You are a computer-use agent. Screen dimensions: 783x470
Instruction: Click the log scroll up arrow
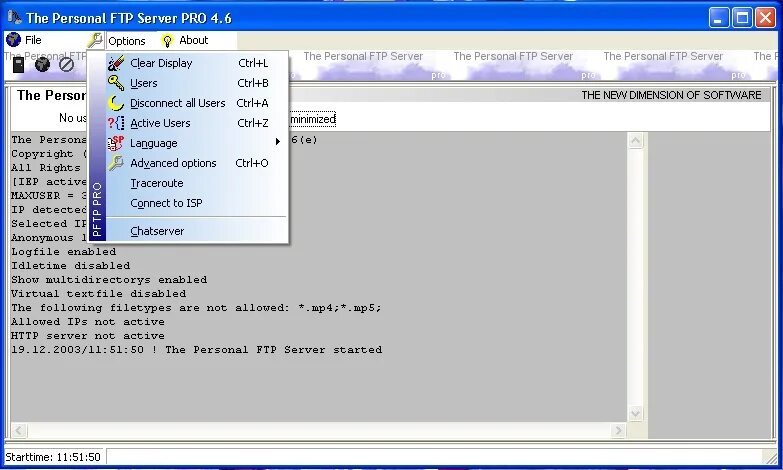point(635,141)
